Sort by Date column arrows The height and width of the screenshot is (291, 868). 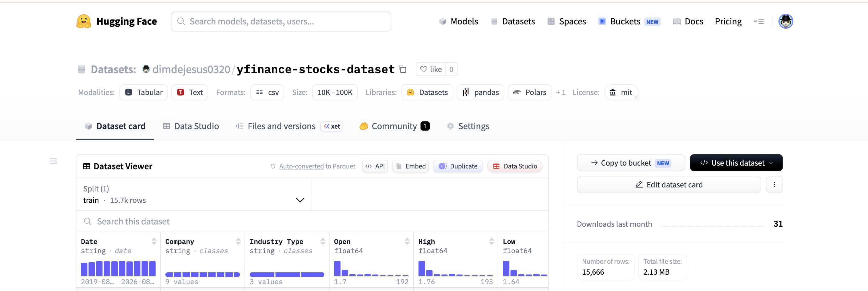(x=154, y=241)
